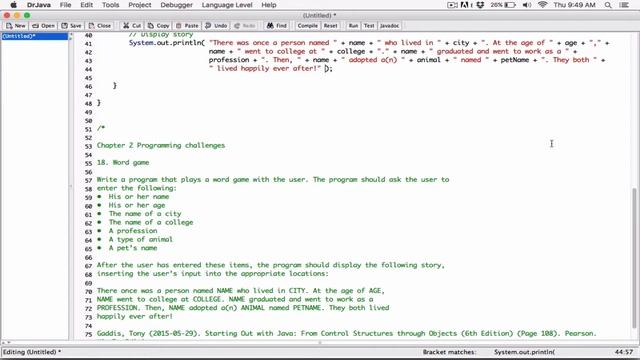Screen dimensions: 640x360
Task: Click the Close document toolbar button
Action: click(100, 26)
